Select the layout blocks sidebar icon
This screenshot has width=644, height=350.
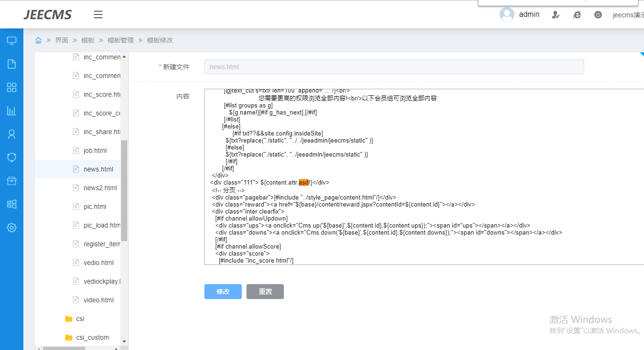pyautogui.click(x=12, y=204)
